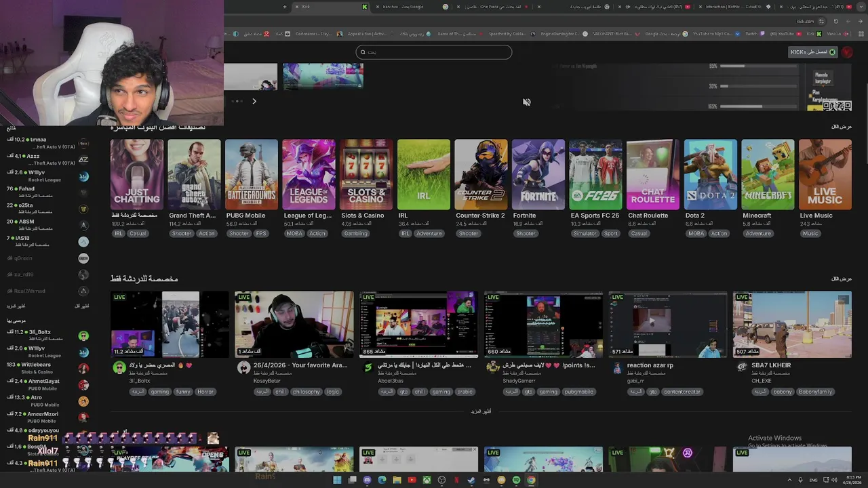The width and height of the screenshot is (868, 488).
Task: Open the Xbox app in taskbar
Action: point(427,480)
